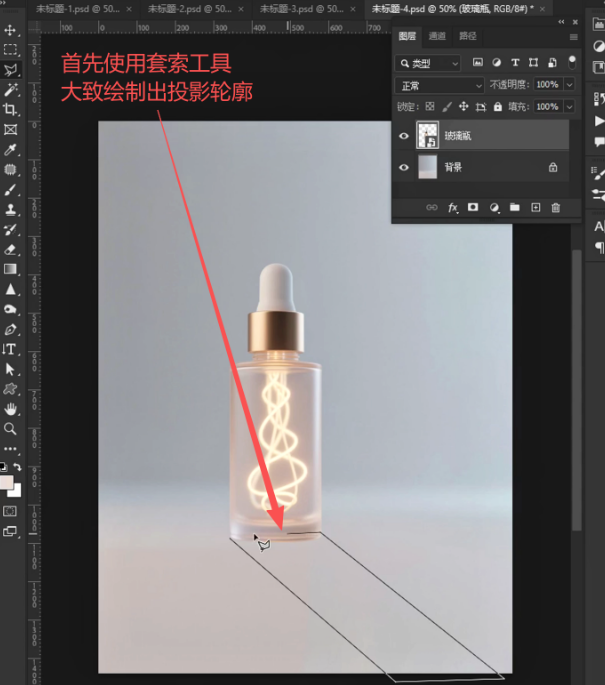Screen dimensions: 605x685
Task: Select the Hand tool
Action: click(x=10, y=409)
